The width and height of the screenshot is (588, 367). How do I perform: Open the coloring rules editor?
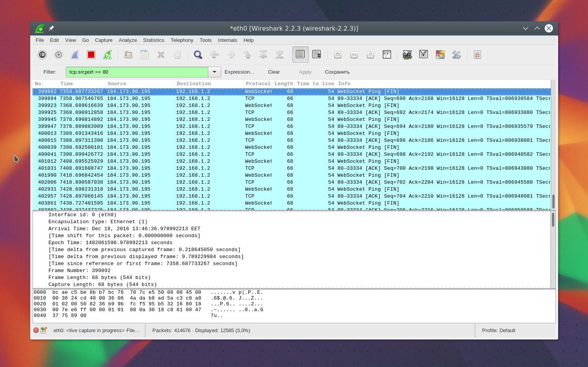[440, 54]
